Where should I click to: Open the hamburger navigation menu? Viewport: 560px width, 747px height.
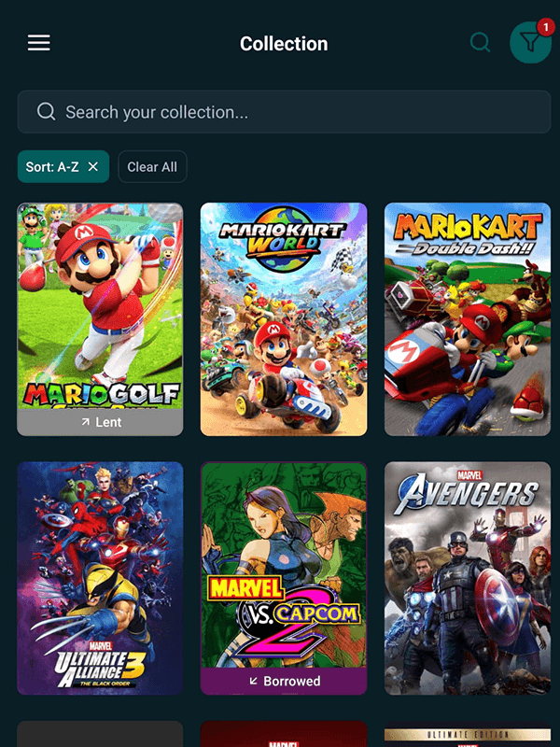[x=39, y=43]
